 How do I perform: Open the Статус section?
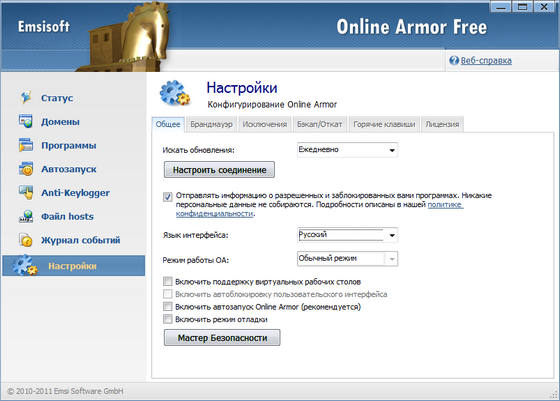pyautogui.click(x=57, y=98)
